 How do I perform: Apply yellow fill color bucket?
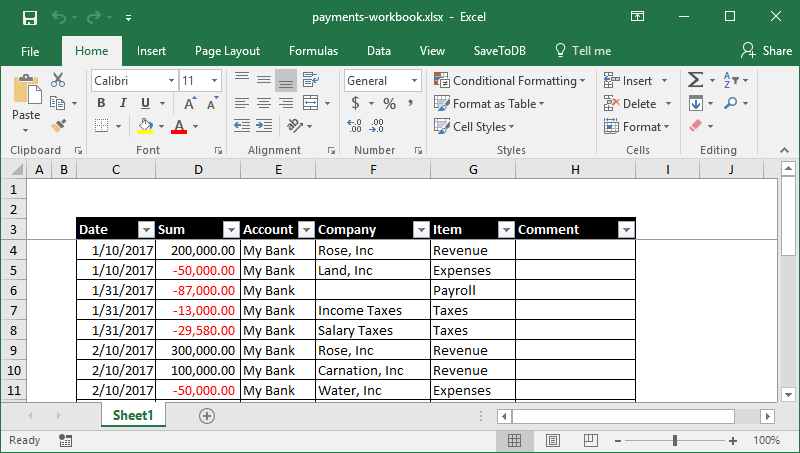coord(145,126)
